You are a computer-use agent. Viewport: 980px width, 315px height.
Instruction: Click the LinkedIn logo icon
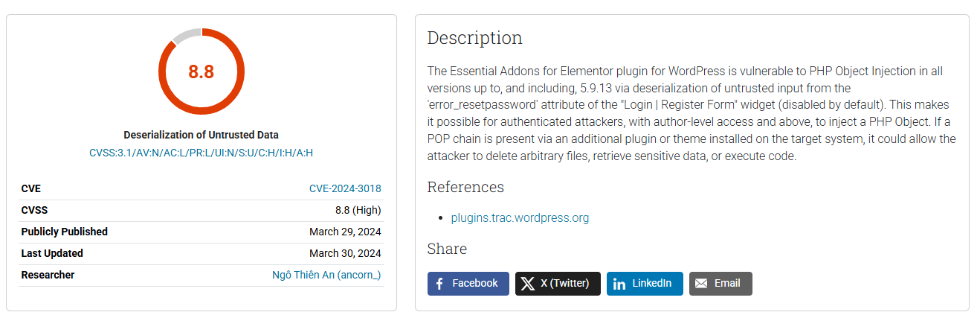click(619, 284)
